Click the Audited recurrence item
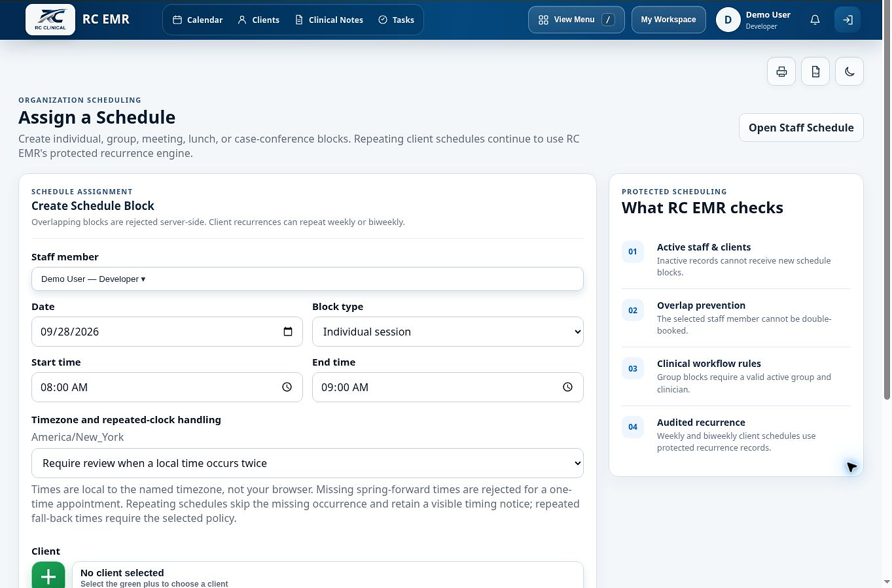892x588 pixels. [x=736, y=435]
